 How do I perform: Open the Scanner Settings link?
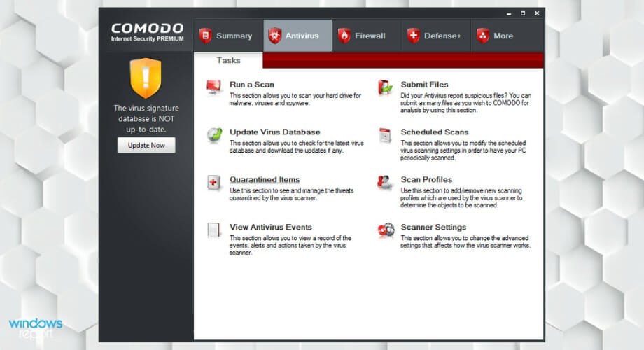pos(433,227)
